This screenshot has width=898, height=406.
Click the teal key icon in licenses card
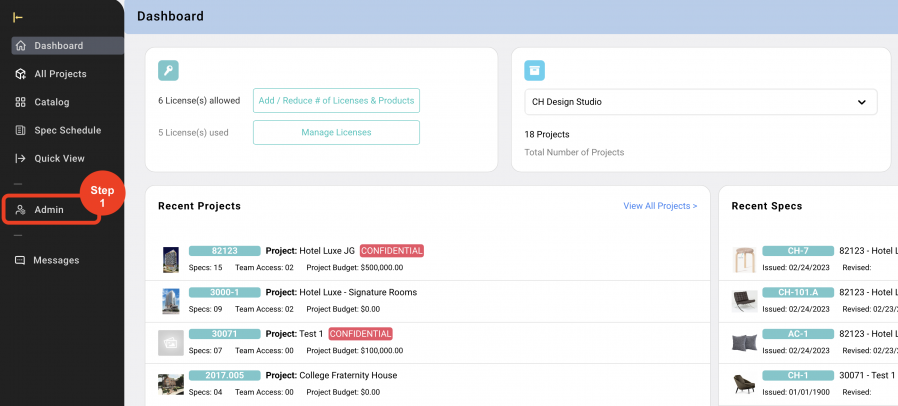click(169, 70)
